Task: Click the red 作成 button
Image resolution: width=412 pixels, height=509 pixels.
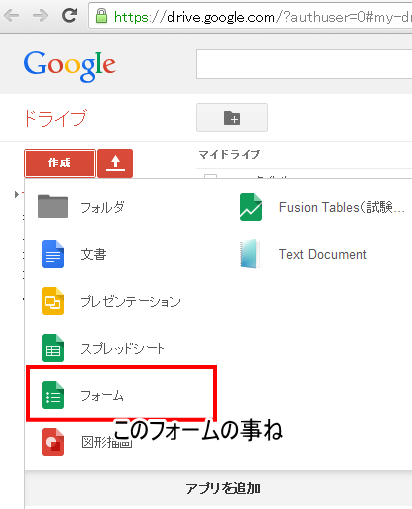Action: pos(60,163)
